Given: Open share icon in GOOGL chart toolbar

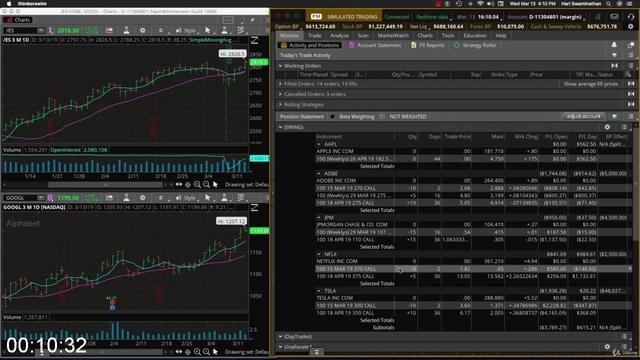Looking at the screenshot, I should point(109,198).
